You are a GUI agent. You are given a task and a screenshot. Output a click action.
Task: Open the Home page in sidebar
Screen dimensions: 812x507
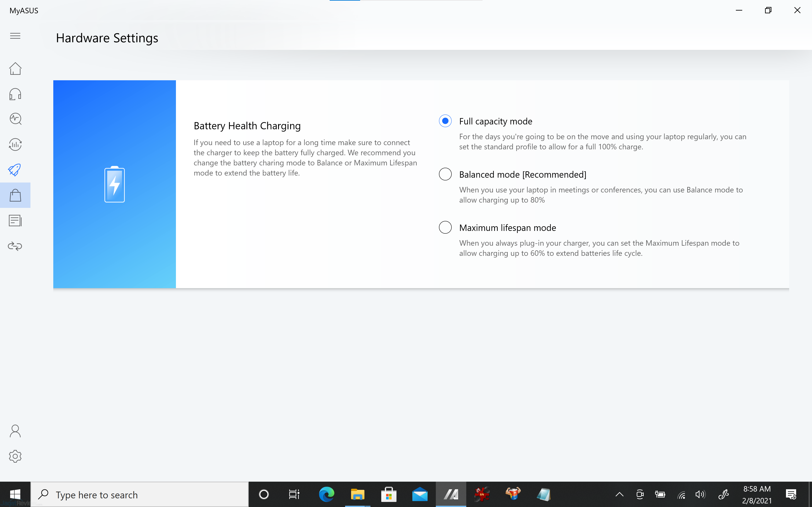point(15,69)
